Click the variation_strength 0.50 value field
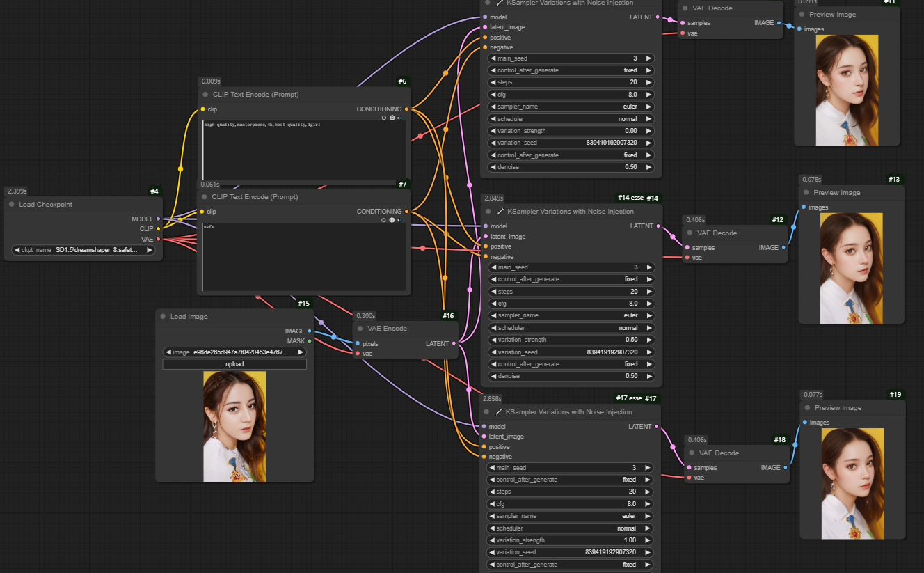 [571, 340]
